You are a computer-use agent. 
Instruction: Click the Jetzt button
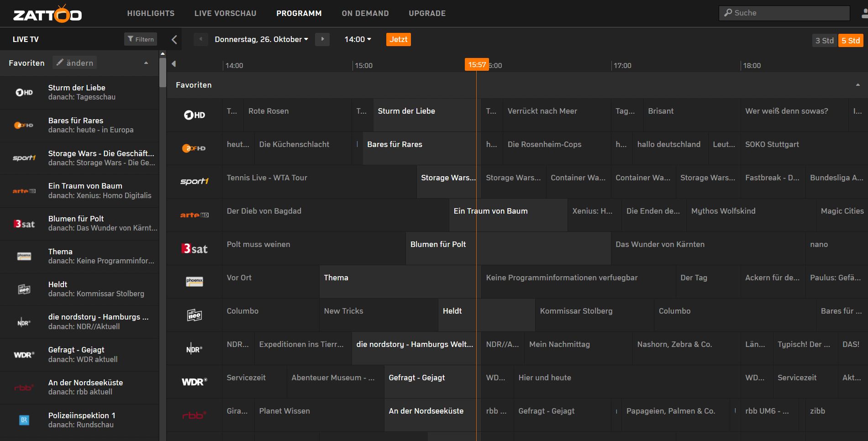pyautogui.click(x=398, y=39)
